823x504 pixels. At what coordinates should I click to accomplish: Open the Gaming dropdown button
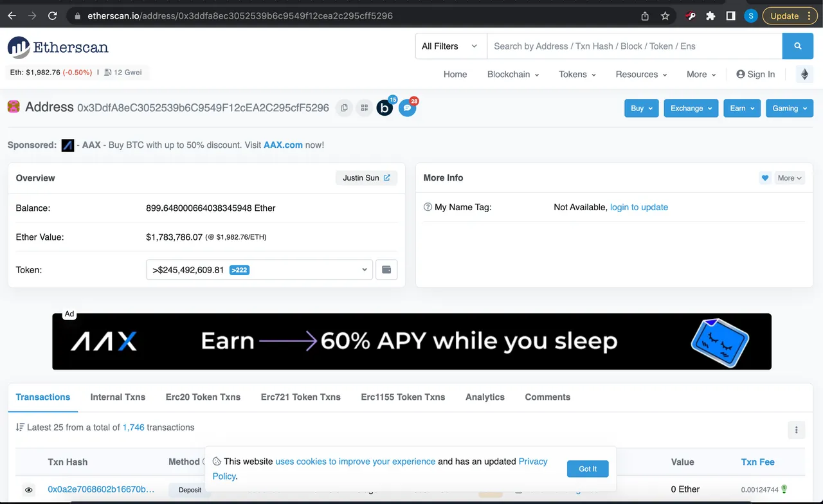click(790, 108)
